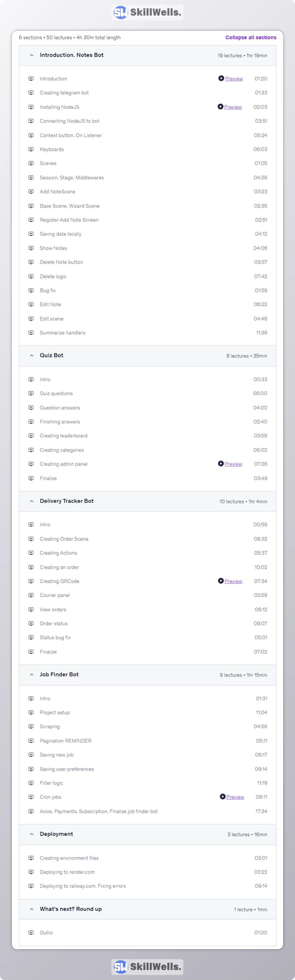Click the lecture icon beside Creating leaderboard
The image size is (295, 980).
tap(31, 435)
